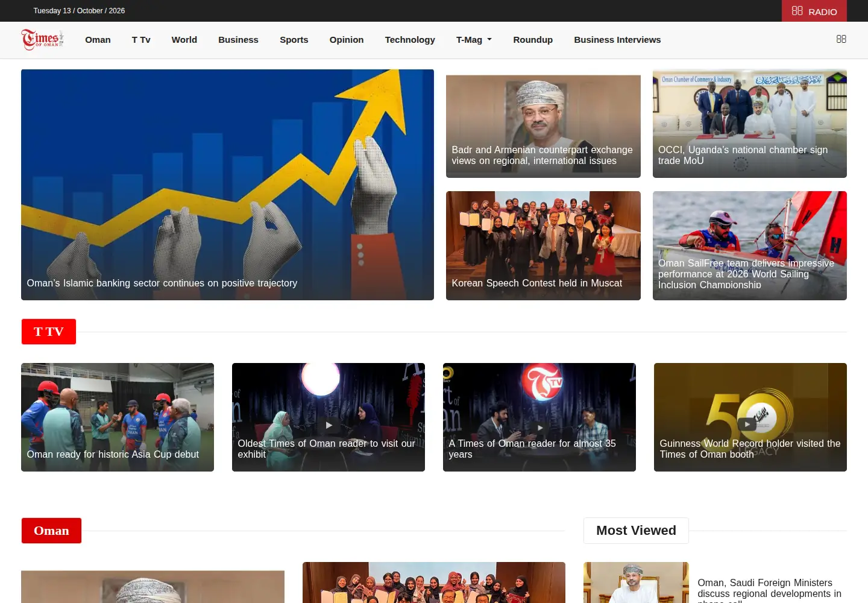Click the Times of Oman logo
Image resolution: width=868 pixels, height=603 pixels.
[42, 39]
